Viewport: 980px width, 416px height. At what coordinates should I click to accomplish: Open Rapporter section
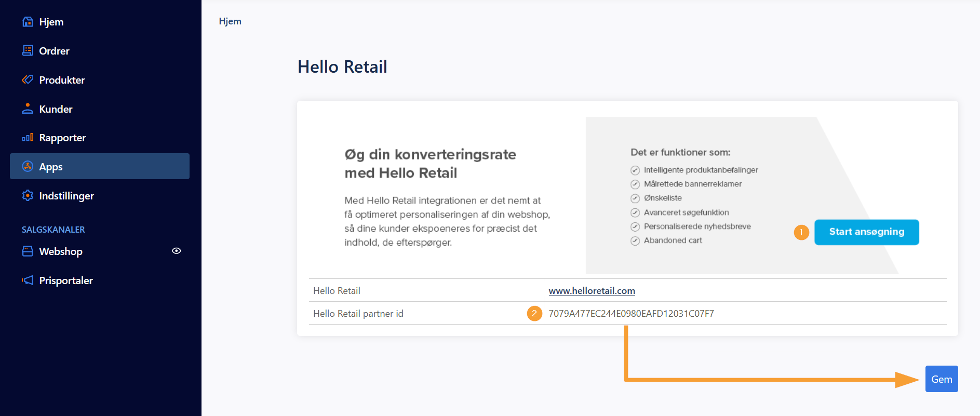point(100,138)
